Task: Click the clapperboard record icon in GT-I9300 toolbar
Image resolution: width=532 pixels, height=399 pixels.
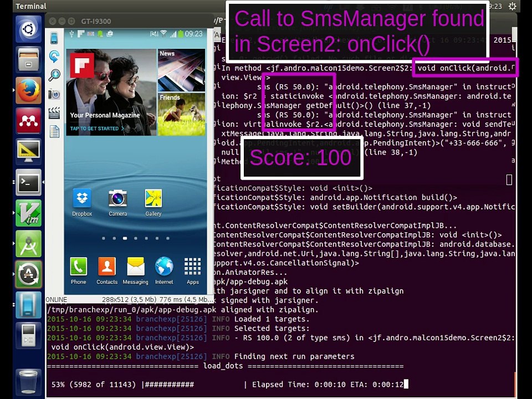Action: 54,112
